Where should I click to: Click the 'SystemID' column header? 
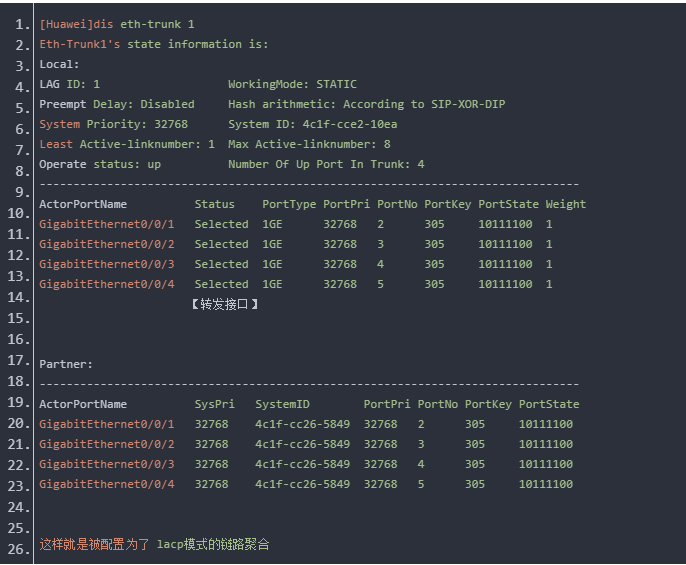tap(282, 404)
